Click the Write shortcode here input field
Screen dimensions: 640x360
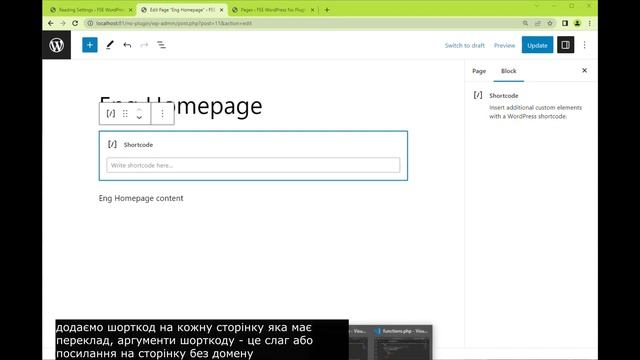tap(253, 165)
